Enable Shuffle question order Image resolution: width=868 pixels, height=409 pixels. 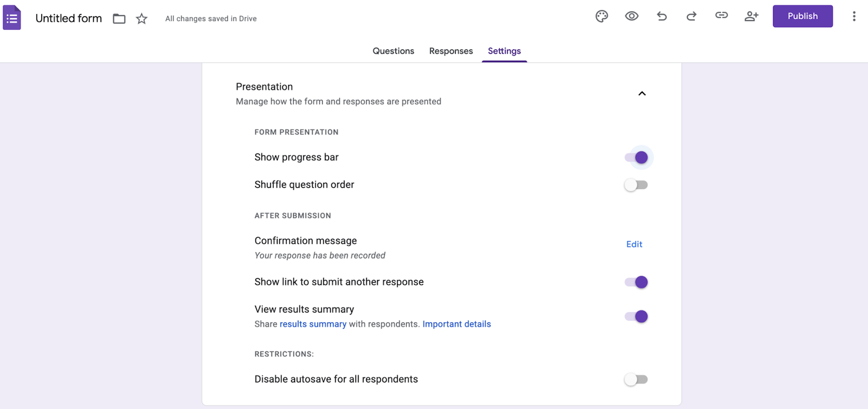[x=636, y=185]
